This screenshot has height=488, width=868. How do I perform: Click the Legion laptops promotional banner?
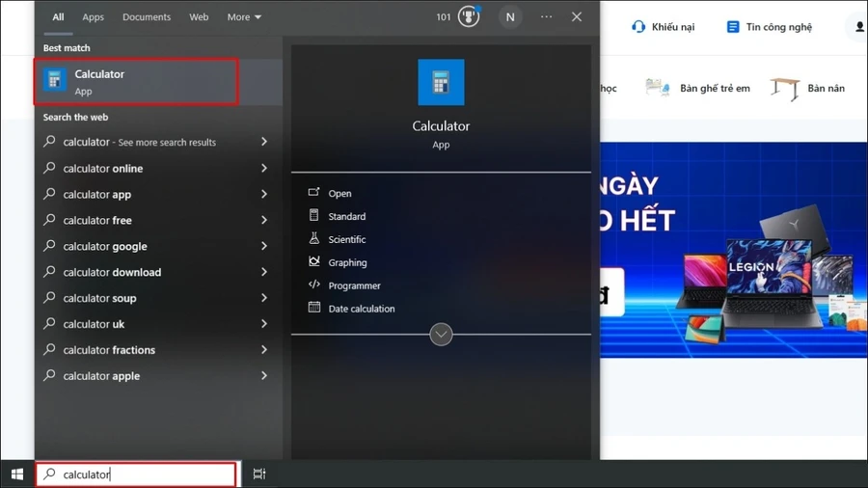[734, 250]
